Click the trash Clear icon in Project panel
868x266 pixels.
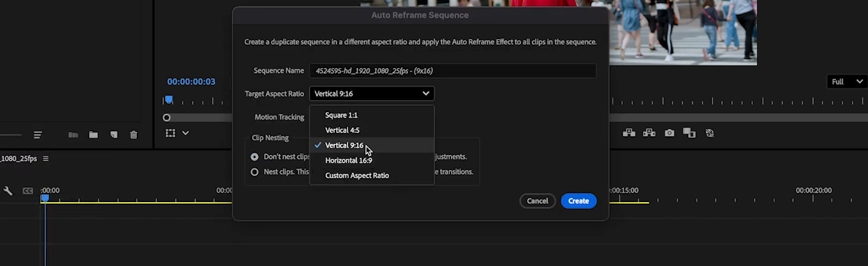[133, 135]
